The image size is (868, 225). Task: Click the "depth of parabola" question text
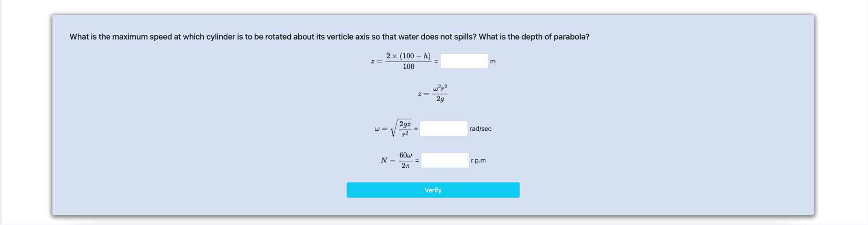pyautogui.click(x=534, y=37)
